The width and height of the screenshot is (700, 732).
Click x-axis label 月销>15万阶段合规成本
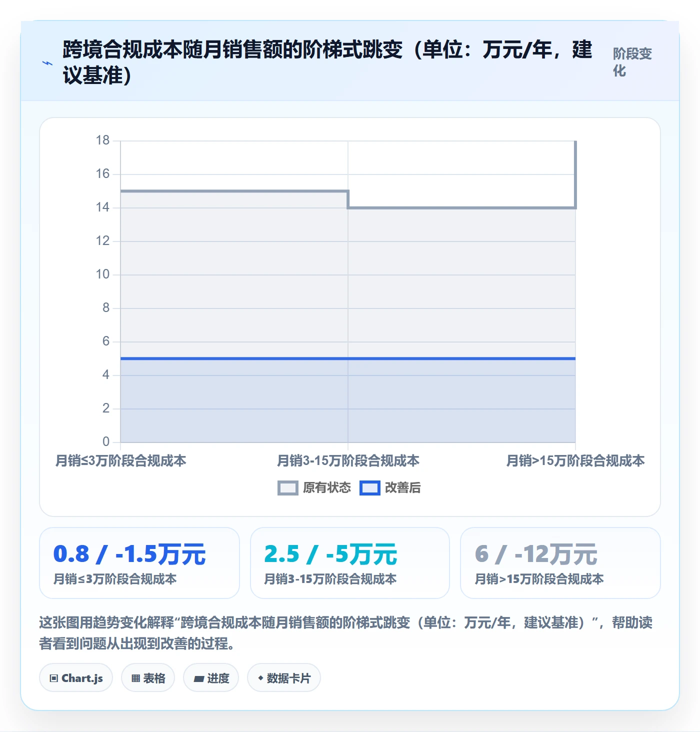[575, 461]
